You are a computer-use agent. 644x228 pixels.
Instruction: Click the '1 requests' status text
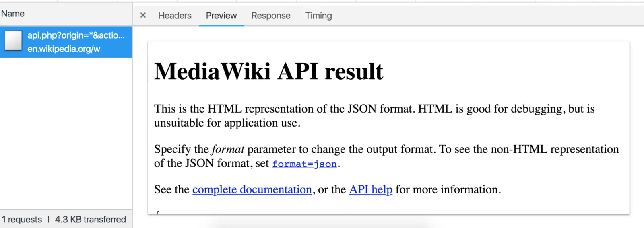click(x=22, y=220)
